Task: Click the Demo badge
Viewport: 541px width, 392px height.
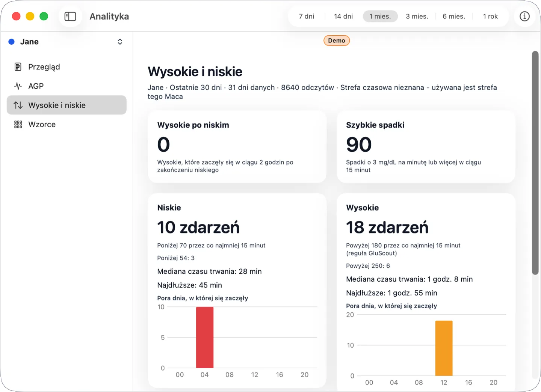Action: coord(337,41)
